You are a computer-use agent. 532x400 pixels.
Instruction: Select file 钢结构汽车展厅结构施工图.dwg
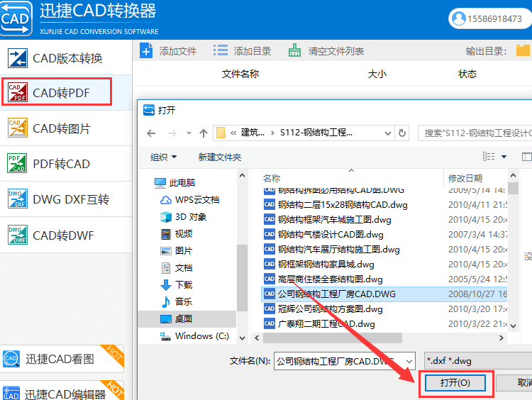(x=384, y=250)
